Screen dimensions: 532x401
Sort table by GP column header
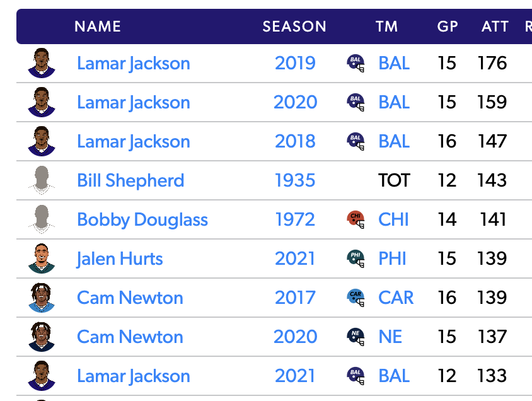coord(448,26)
